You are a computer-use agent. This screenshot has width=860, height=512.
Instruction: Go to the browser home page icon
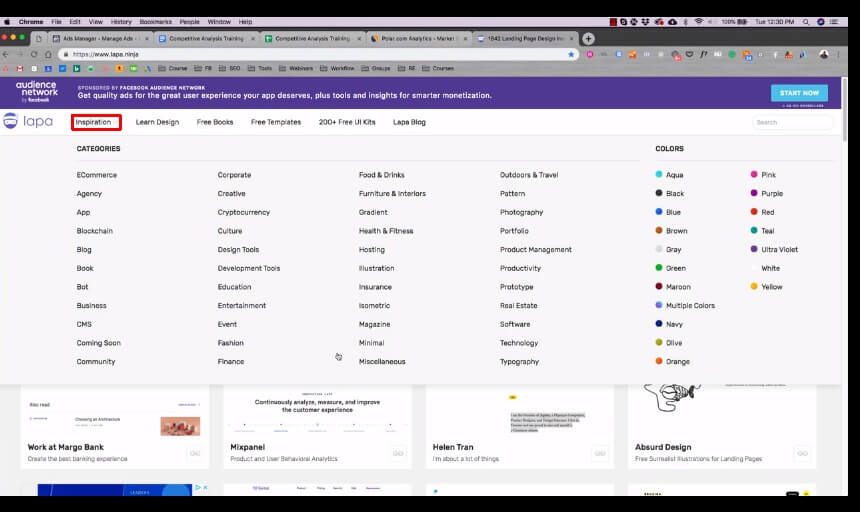pyautogui.click(x=48, y=54)
